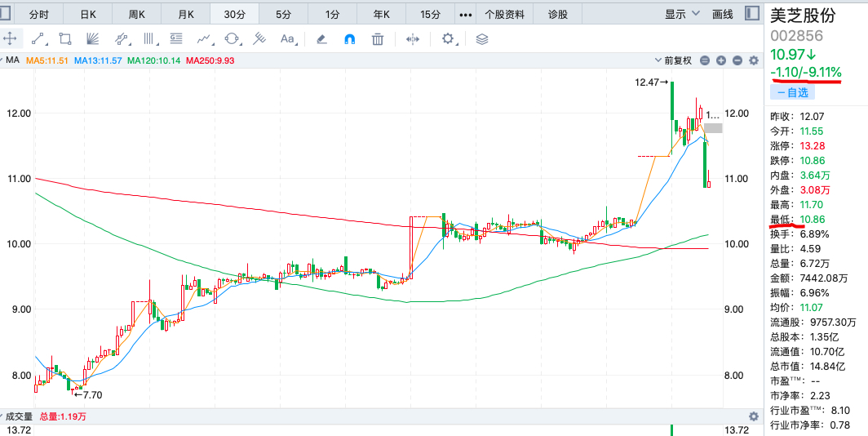The image size is (868, 436).
Task: Switch to the 5分 period tab
Action: point(283,15)
